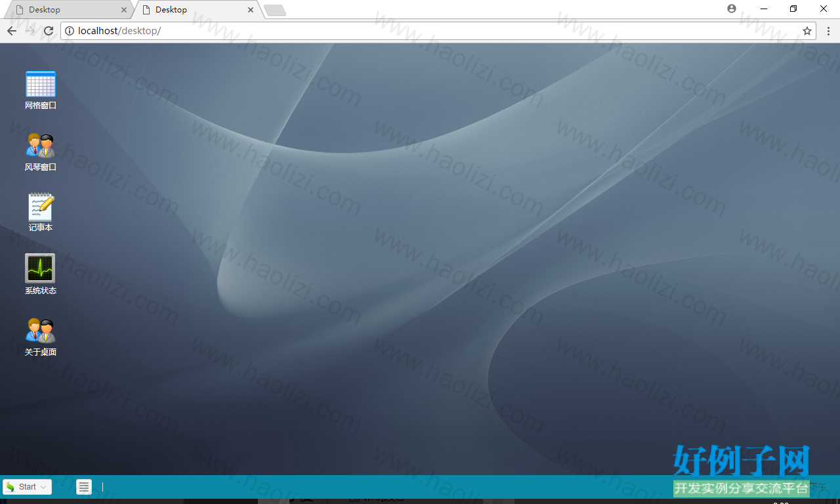
Task: Open the 记事本 notepad shortcut
Action: [x=41, y=213]
